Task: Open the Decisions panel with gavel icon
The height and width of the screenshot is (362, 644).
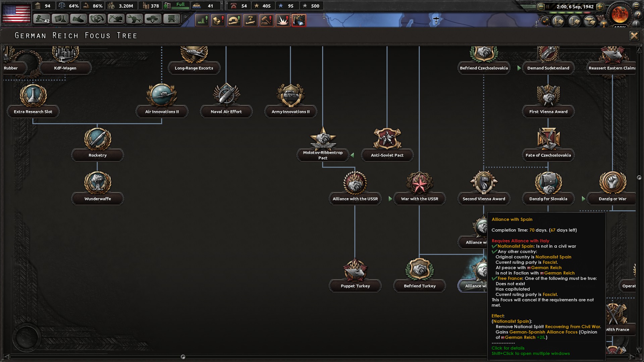Action: click(42, 19)
